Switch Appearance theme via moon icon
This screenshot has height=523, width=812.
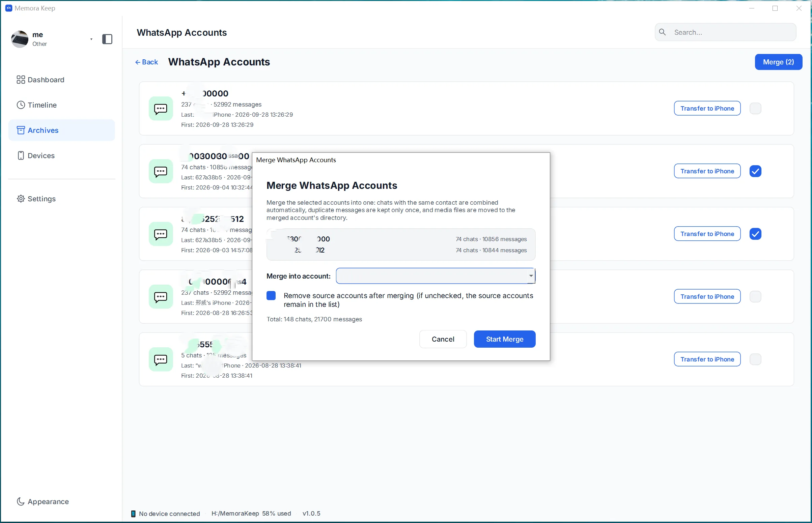pos(21,502)
